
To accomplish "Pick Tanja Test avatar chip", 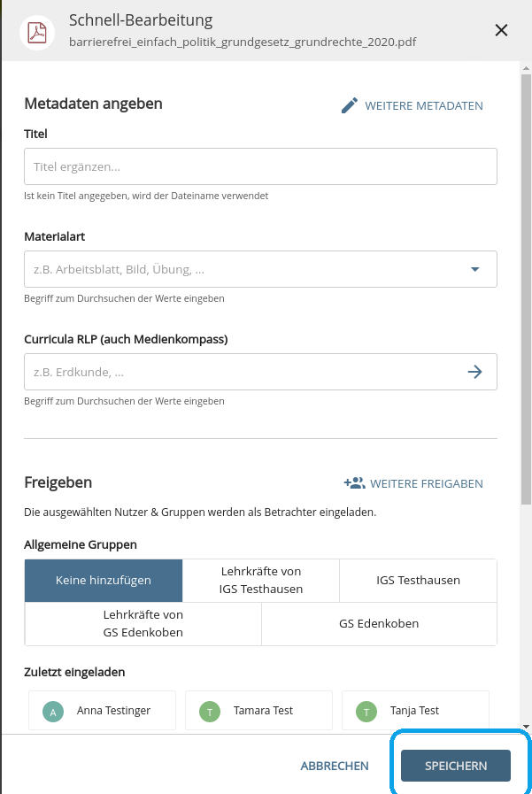I will click(366, 712).
